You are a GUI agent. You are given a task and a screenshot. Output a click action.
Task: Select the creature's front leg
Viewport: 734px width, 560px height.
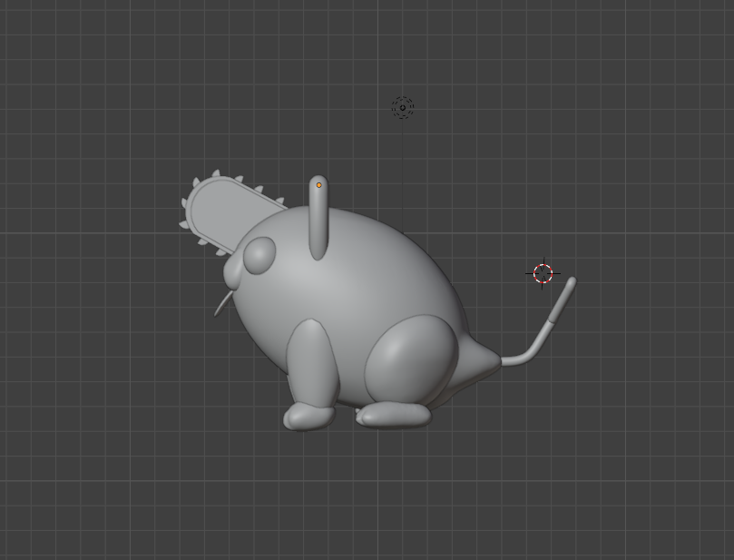312,363
